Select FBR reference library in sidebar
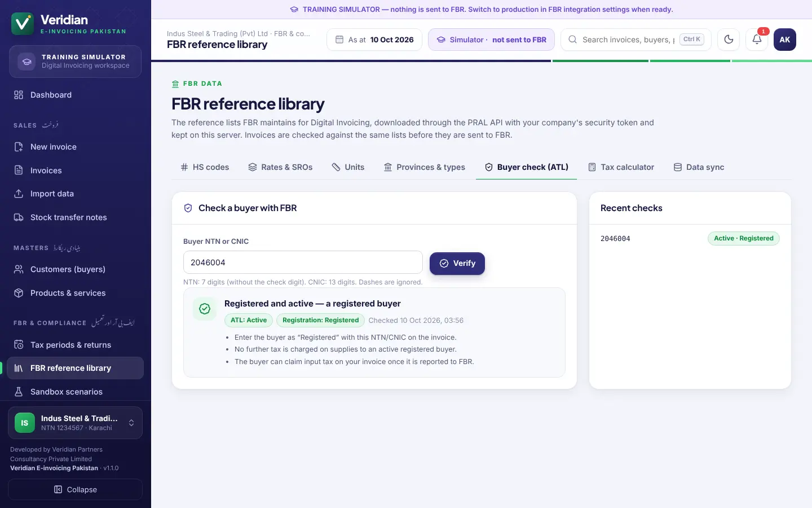 [x=76, y=368]
